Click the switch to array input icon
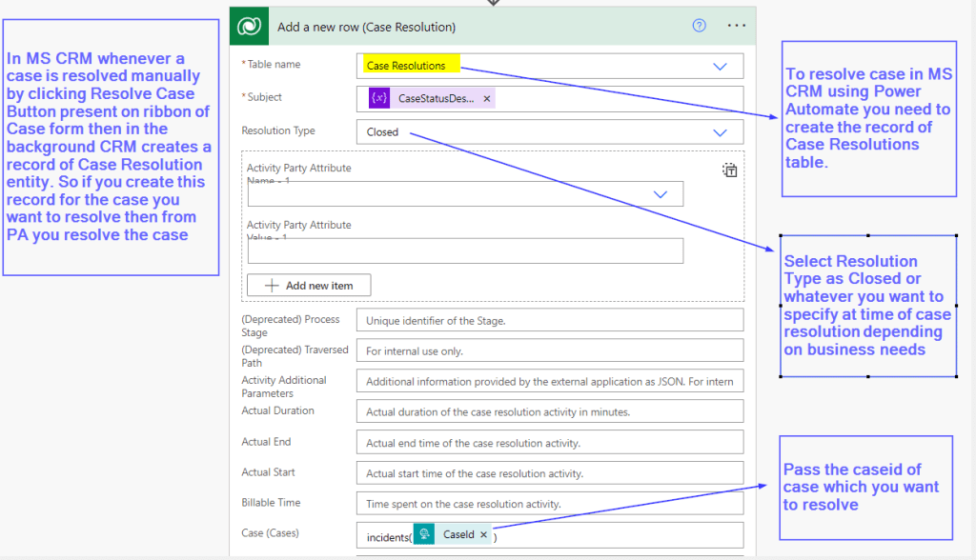The height and width of the screenshot is (560, 976). (x=729, y=170)
